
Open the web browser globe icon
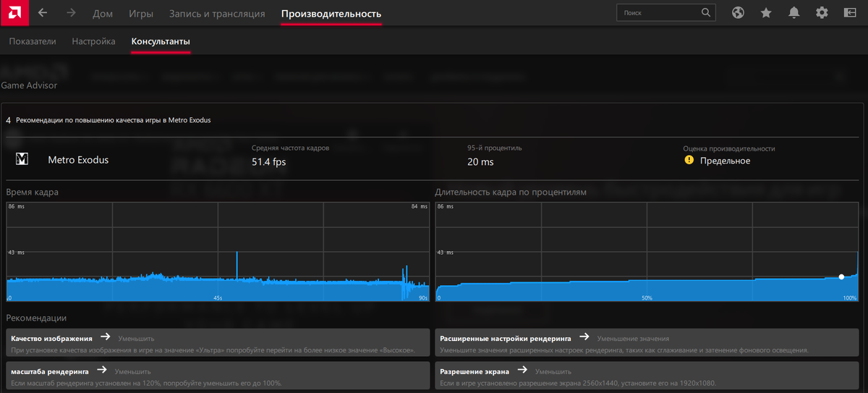click(738, 13)
